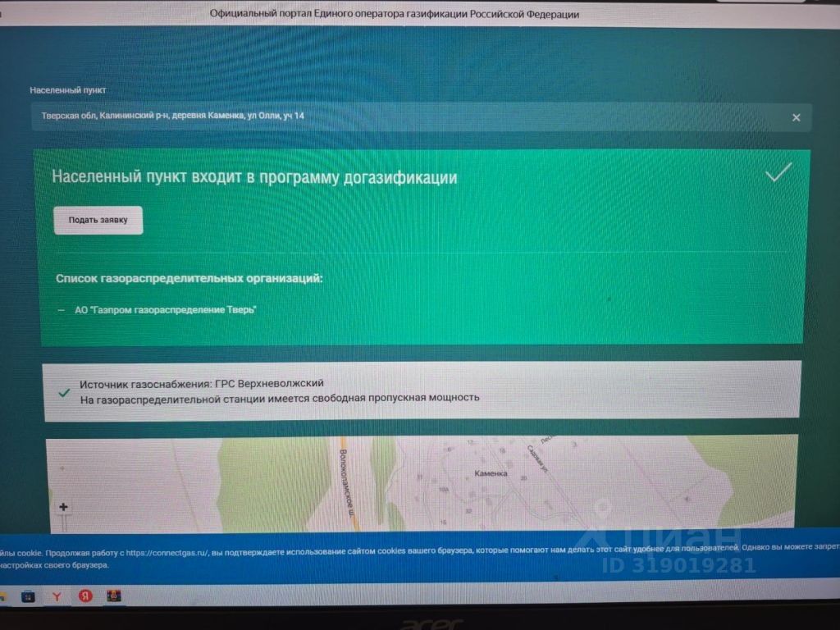Click 'Волоколамское ш.' road label on the map
The image size is (840, 630).
click(347, 484)
